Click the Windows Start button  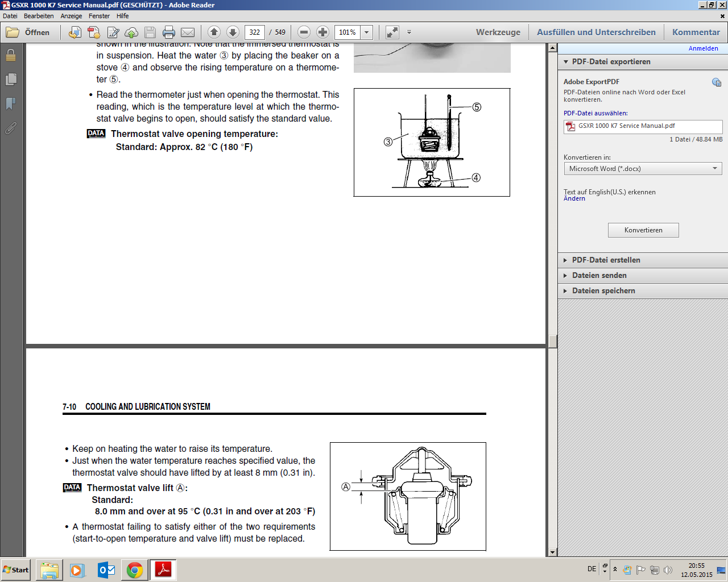(16, 570)
